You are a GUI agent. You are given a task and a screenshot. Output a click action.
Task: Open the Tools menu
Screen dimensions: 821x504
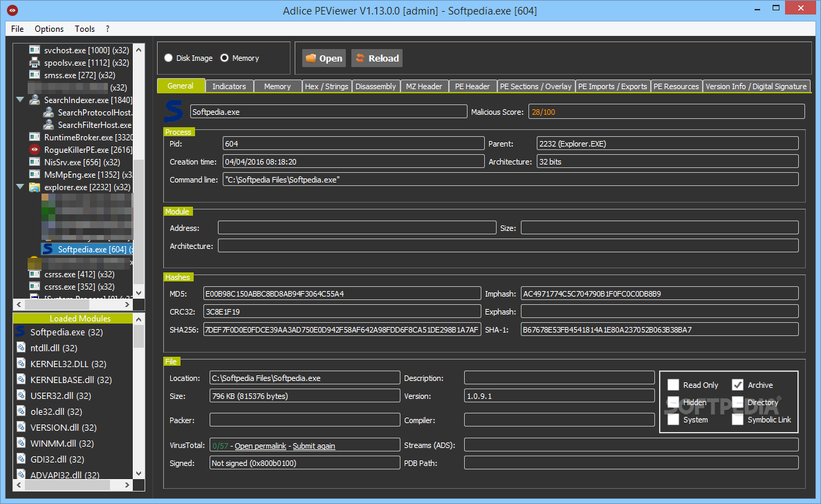85,29
